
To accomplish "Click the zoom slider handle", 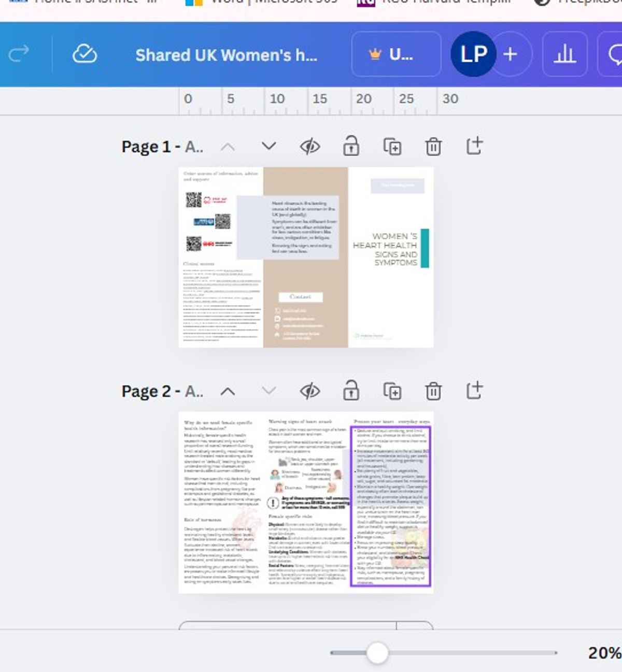I will pyautogui.click(x=377, y=653).
